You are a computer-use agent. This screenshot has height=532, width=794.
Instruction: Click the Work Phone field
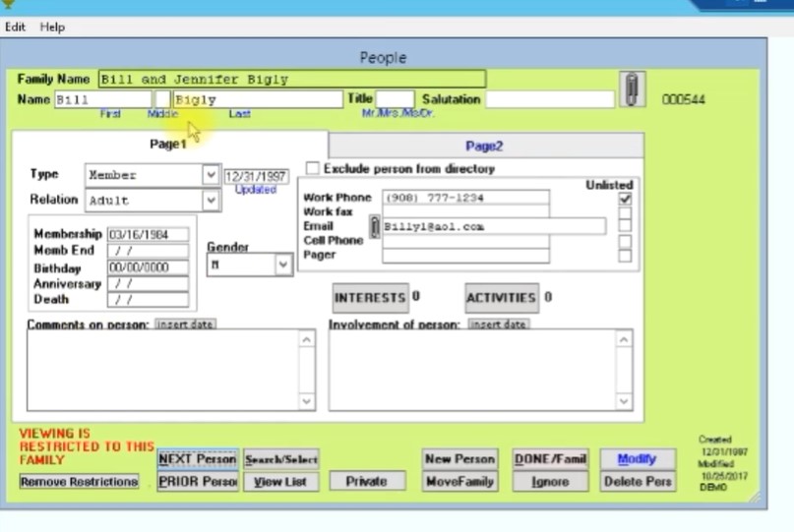(465, 198)
